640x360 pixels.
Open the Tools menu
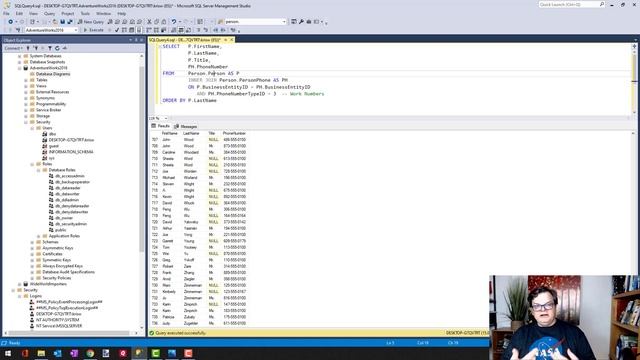tap(85, 13)
